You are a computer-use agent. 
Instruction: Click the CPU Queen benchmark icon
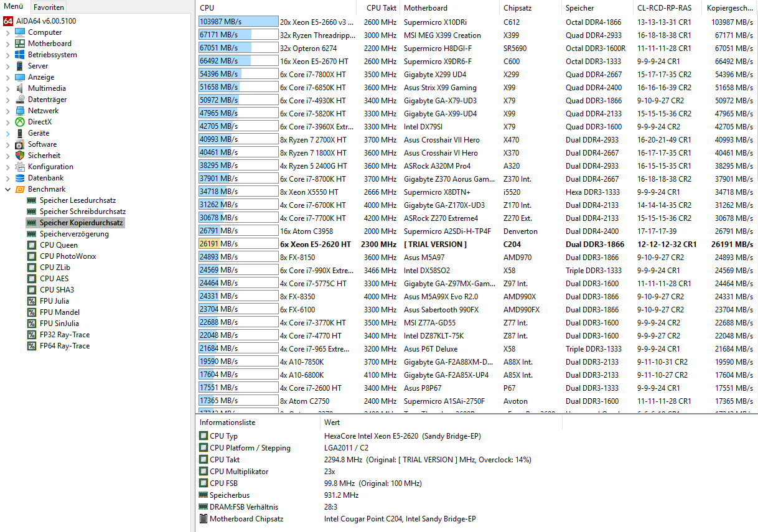coord(32,245)
